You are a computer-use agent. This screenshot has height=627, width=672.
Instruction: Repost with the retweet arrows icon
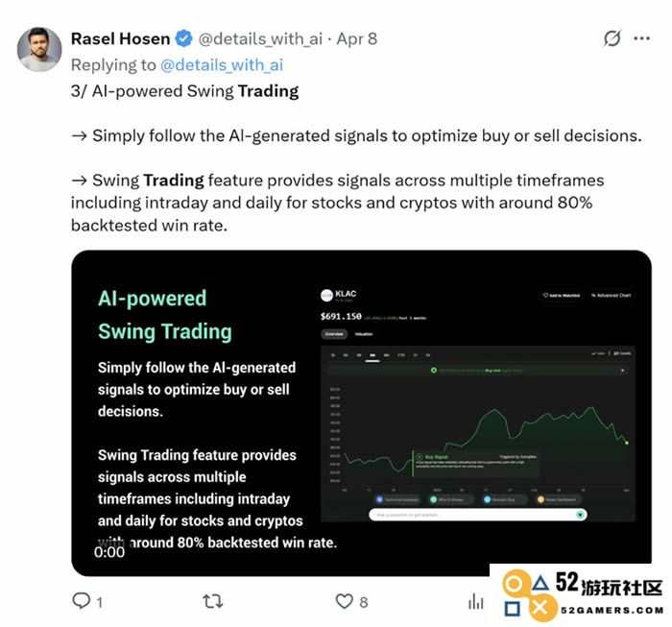(212, 601)
